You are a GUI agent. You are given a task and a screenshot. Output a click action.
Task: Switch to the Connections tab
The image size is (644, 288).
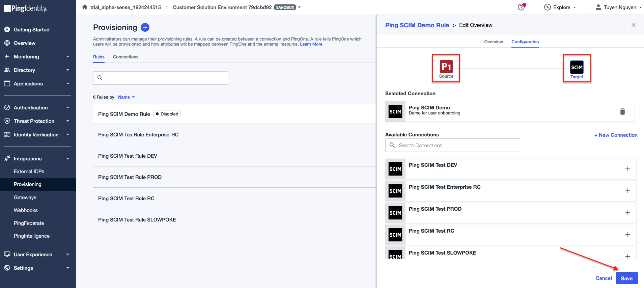(125, 57)
